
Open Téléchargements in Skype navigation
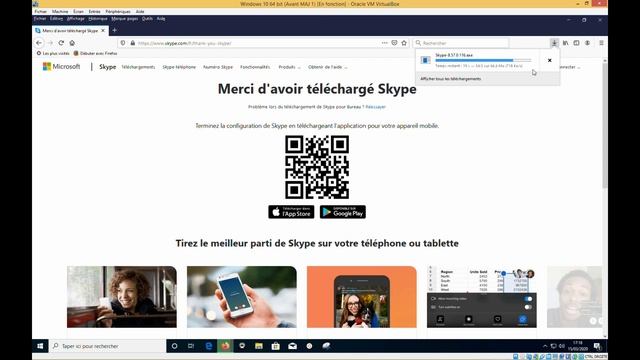tap(138, 67)
